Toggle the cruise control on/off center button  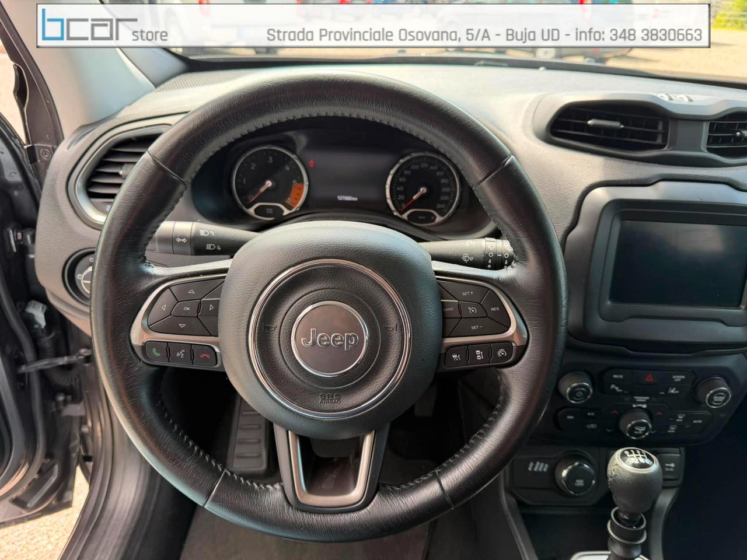click(x=472, y=309)
